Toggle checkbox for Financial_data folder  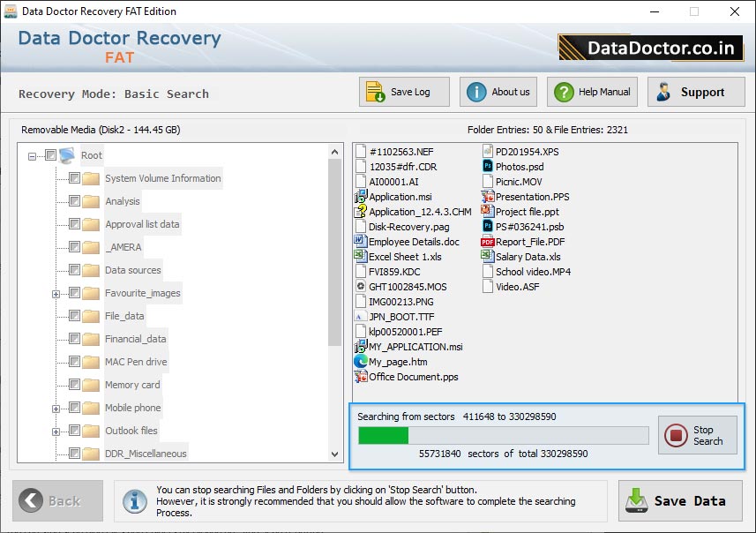coord(74,339)
